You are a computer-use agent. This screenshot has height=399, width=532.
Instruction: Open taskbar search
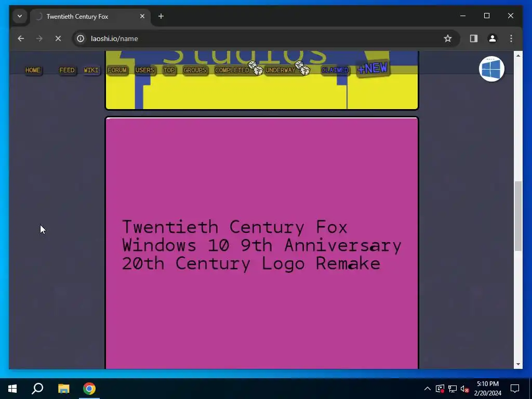(x=37, y=389)
